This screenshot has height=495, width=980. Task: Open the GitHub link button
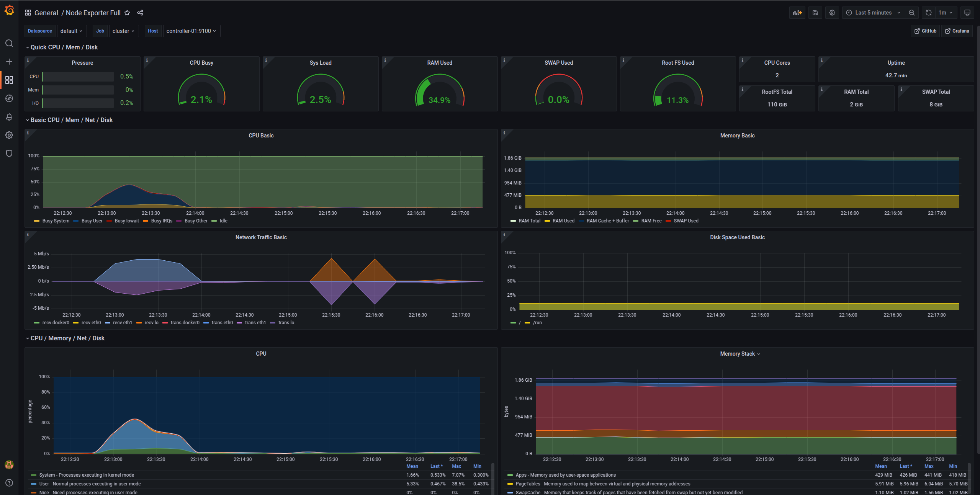coord(924,31)
